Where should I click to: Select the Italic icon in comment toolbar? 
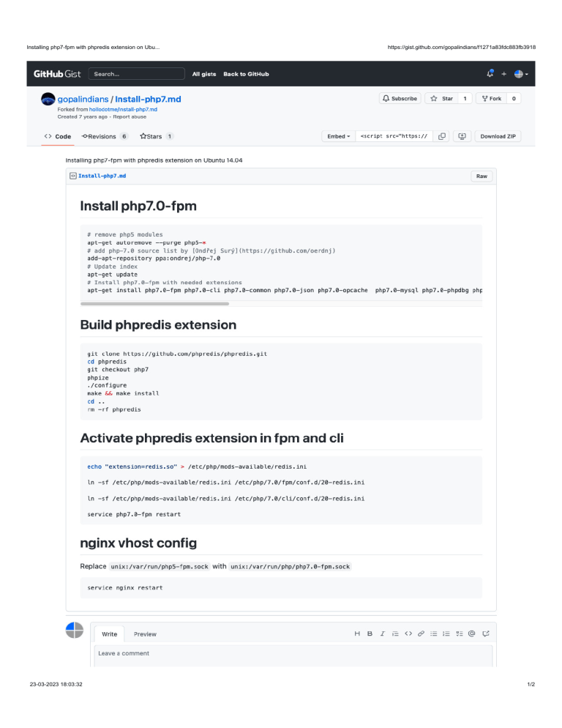click(x=382, y=633)
